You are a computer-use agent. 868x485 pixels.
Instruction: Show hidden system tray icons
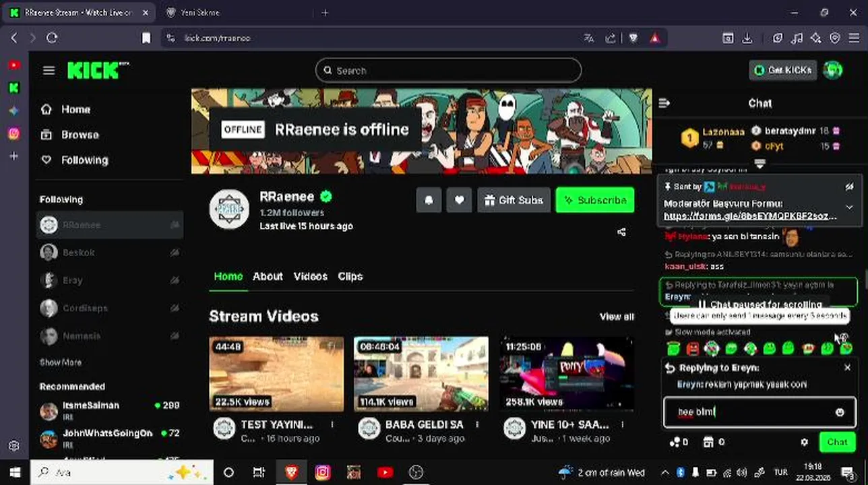pos(664,472)
